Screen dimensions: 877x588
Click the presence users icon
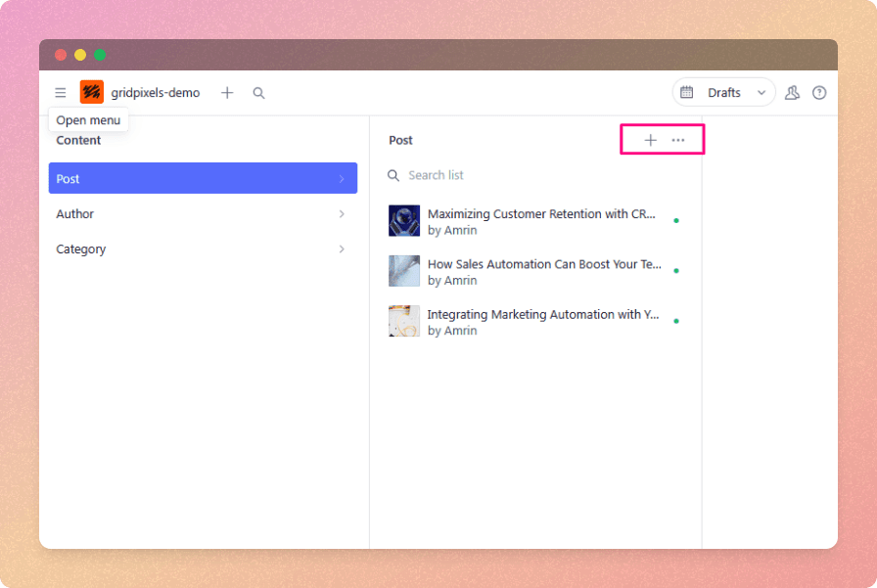point(792,93)
